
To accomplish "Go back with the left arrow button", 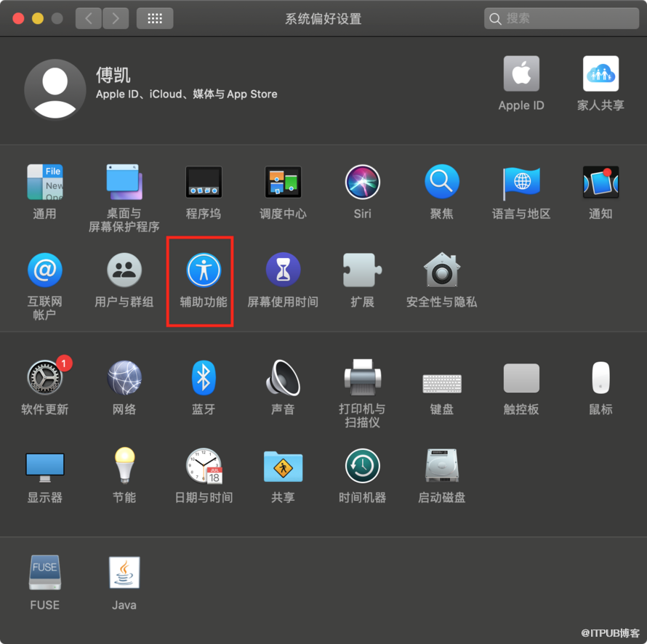I will [x=88, y=18].
